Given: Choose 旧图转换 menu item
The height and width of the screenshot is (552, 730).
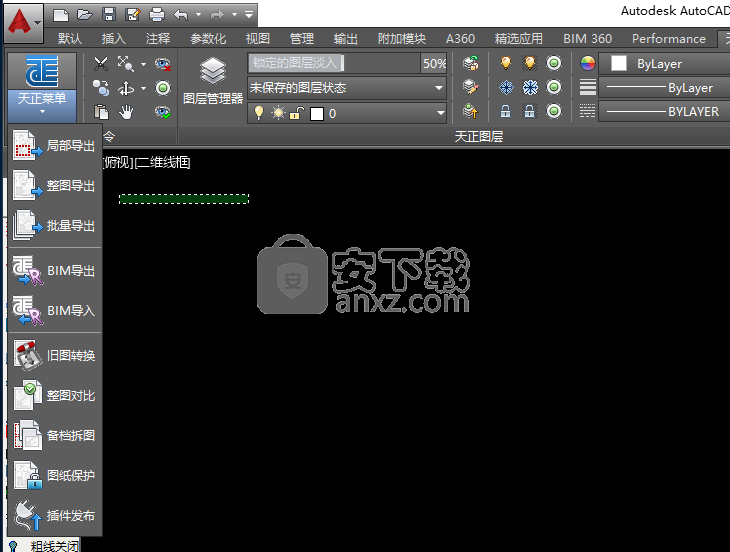Looking at the screenshot, I should tap(55, 356).
